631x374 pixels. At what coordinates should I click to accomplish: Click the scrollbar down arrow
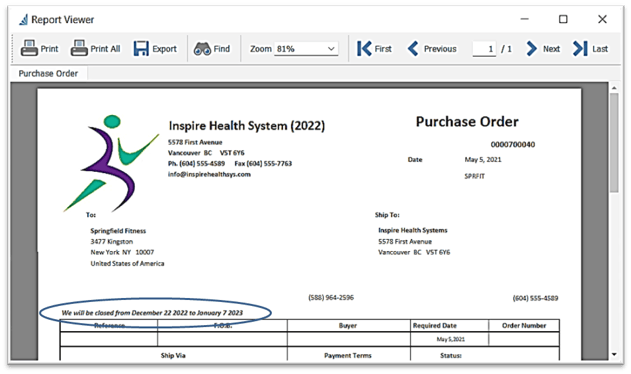coord(614,355)
